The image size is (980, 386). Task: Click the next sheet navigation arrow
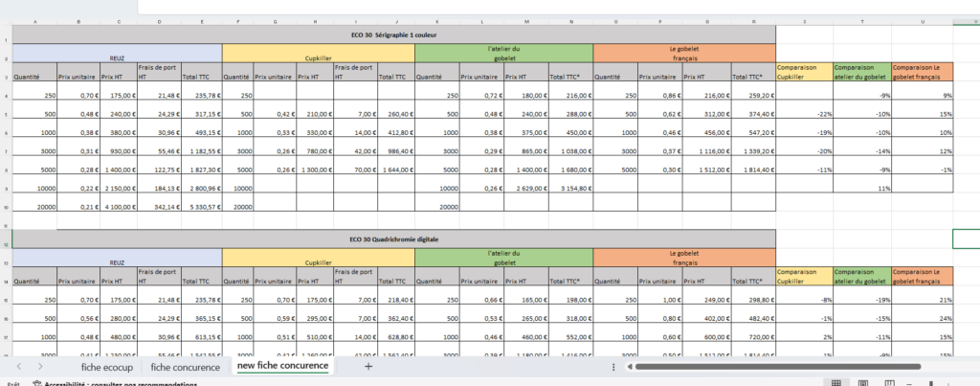pyautogui.click(x=39, y=367)
